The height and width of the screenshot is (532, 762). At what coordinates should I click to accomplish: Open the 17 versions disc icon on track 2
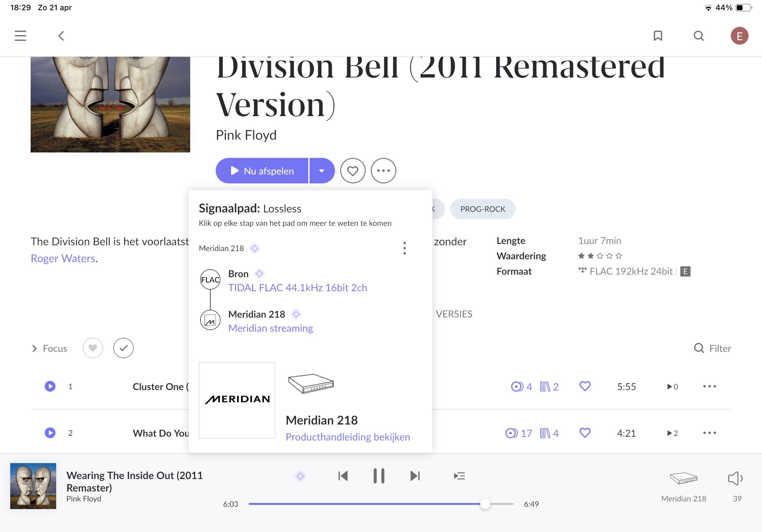pyautogui.click(x=519, y=433)
